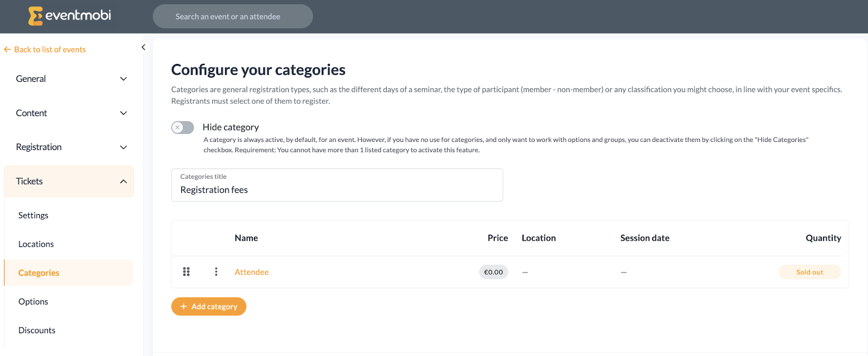This screenshot has height=356, width=868.
Task: Toggle the Hide category switch
Action: coord(183,127)
